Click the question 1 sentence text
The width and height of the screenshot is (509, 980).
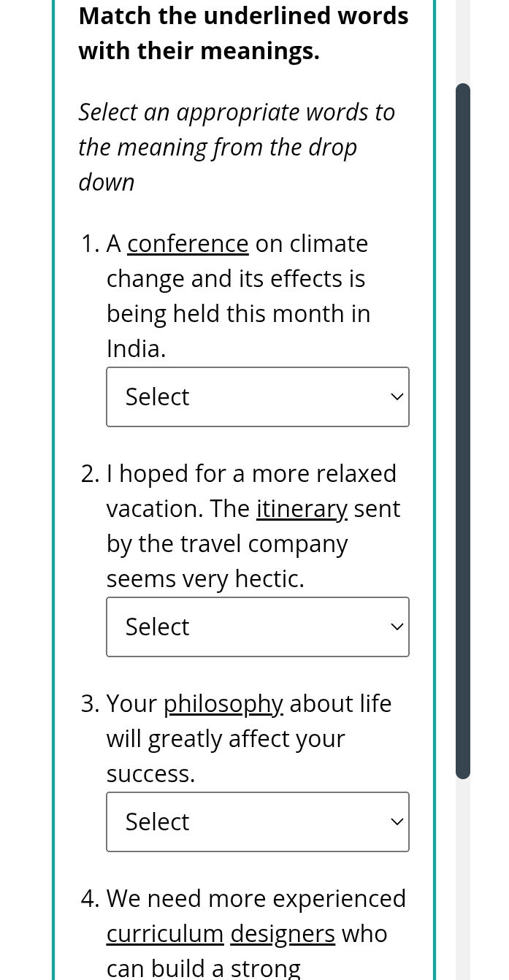(239, 296)
